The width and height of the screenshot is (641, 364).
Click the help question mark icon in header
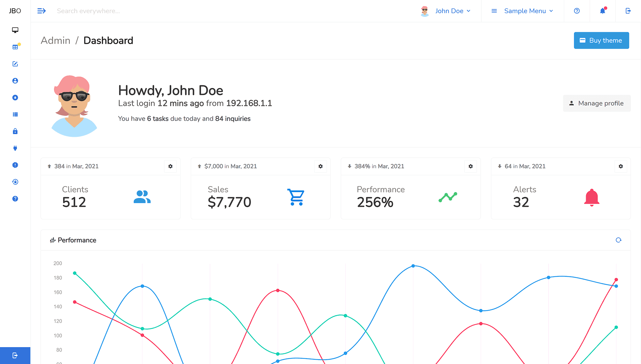point(577,11)
